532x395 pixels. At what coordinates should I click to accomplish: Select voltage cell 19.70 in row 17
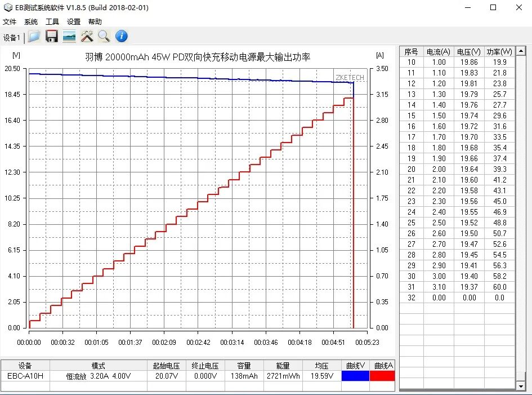[x=469, y=137]
